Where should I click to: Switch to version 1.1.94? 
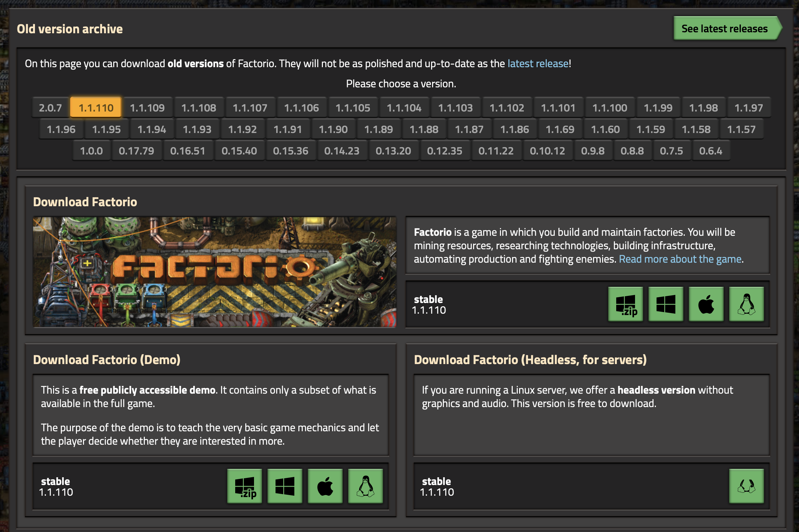click(x=152, y=129)
